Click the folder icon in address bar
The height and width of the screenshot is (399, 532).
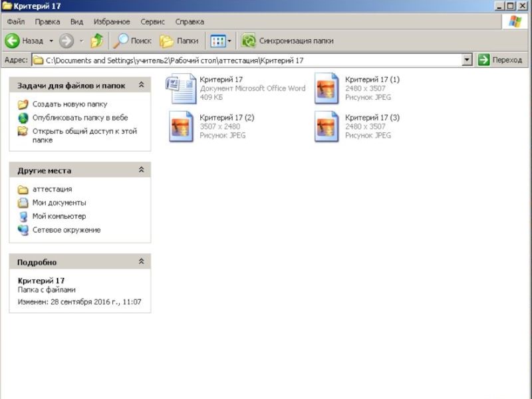coord(39,60)
